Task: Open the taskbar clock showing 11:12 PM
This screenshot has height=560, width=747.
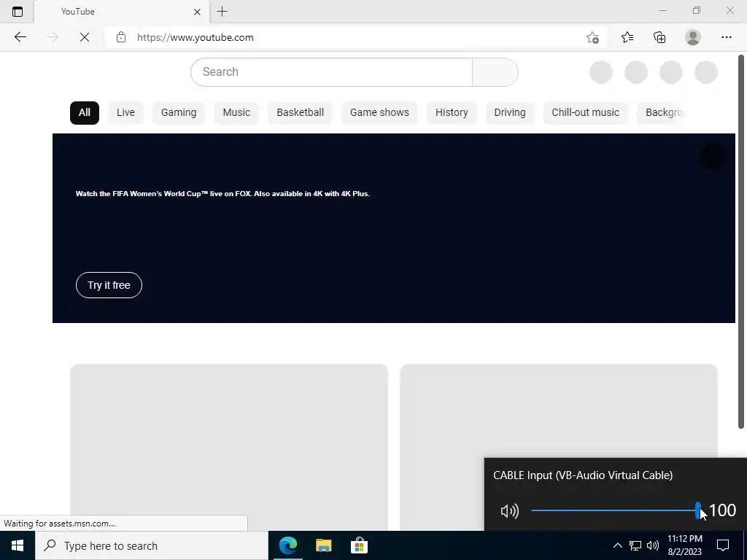Action: tap(685, 545)
